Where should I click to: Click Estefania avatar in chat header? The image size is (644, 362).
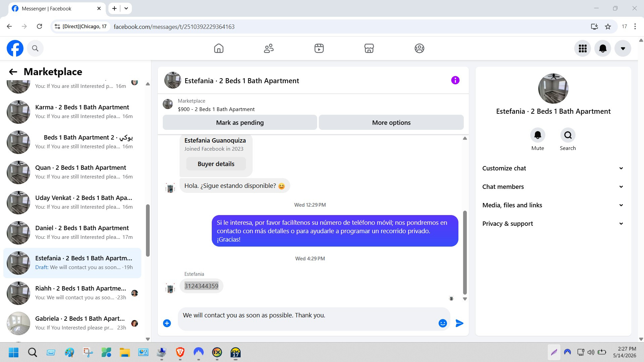pyautogui.click(x=173, y=80)
